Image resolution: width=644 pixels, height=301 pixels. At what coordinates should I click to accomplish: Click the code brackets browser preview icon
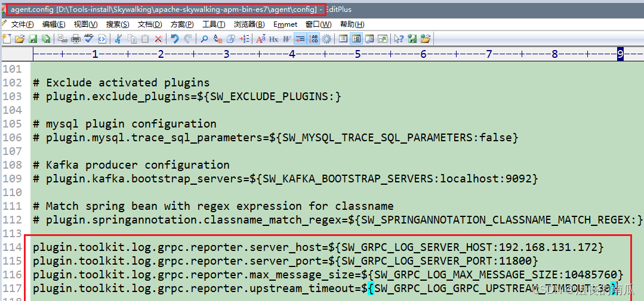click(102, 39)
